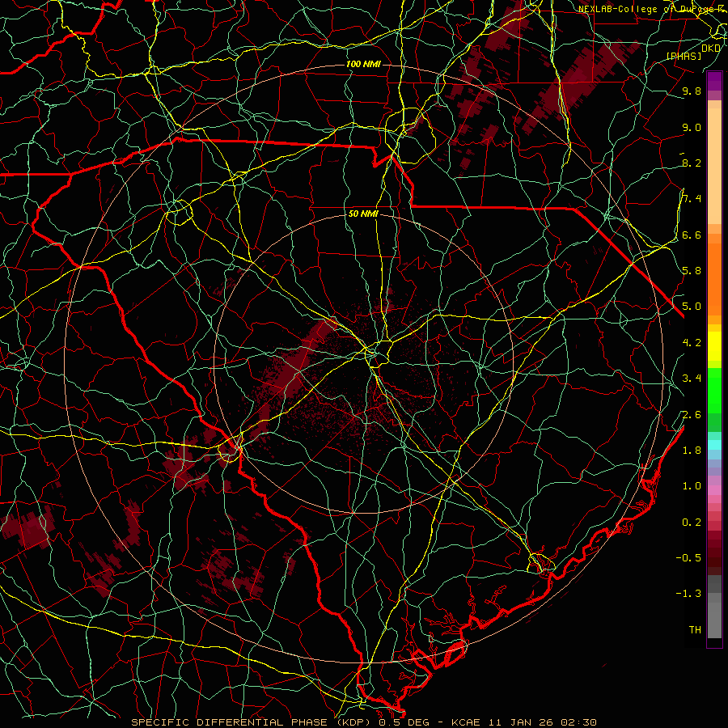Click the 0.2 value on the color scale

692,522
